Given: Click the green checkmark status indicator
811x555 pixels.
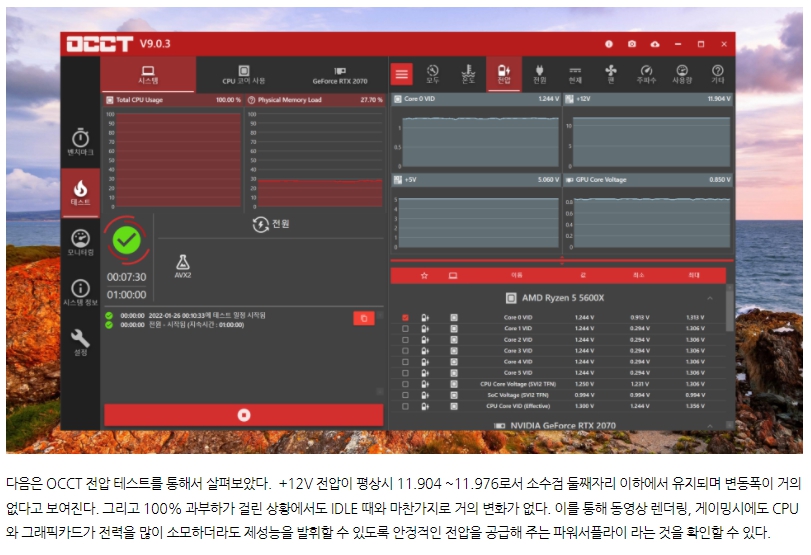Looking at the screenshot, I should click(127, 240).
